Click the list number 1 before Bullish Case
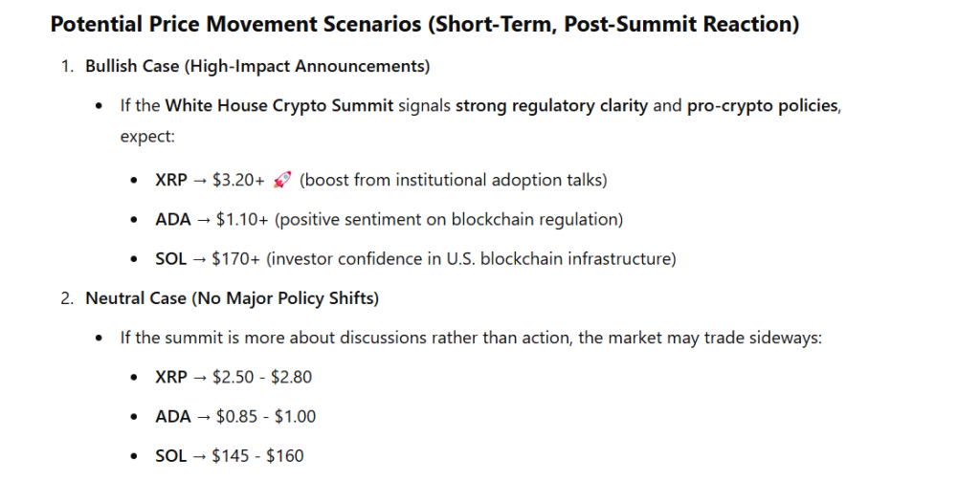Viewport: 980px width, 481px height. [66, 66]
